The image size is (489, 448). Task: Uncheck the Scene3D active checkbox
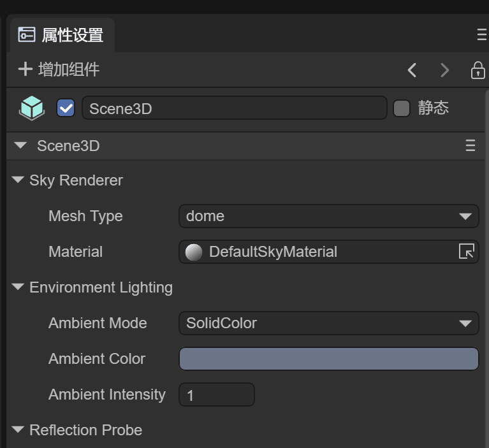(66, 108)
